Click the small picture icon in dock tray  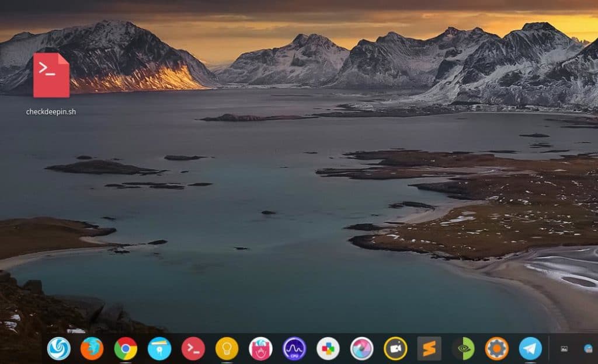pos(564,349)
